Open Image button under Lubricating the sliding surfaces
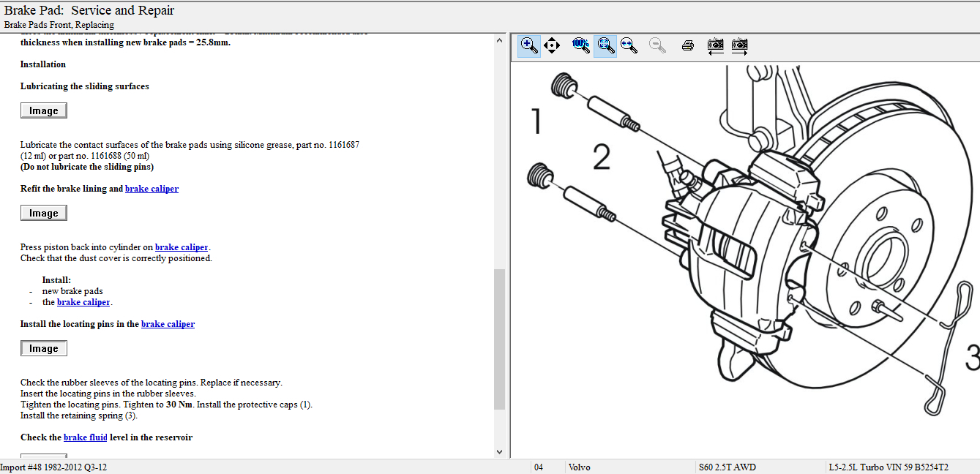 (x=44, y=110)
